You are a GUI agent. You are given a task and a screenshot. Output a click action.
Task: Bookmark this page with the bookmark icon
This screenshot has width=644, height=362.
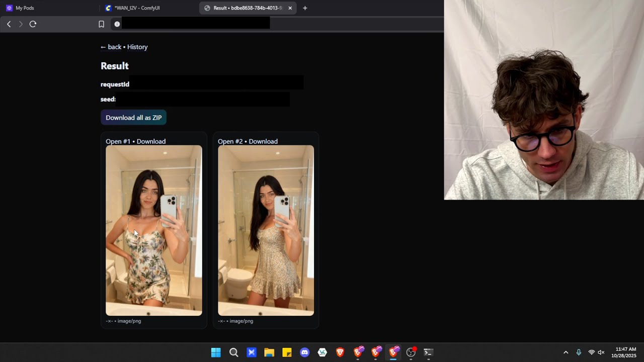point(101,24)
